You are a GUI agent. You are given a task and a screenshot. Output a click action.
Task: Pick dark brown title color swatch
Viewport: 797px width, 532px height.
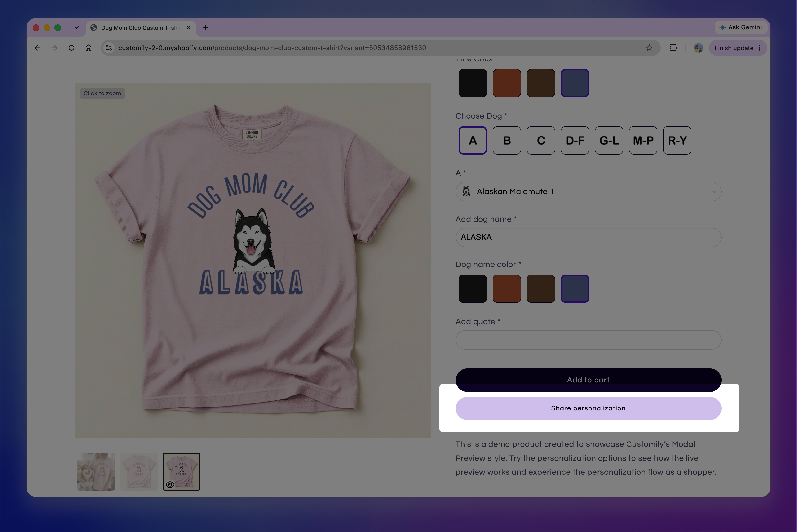point(541,83)
